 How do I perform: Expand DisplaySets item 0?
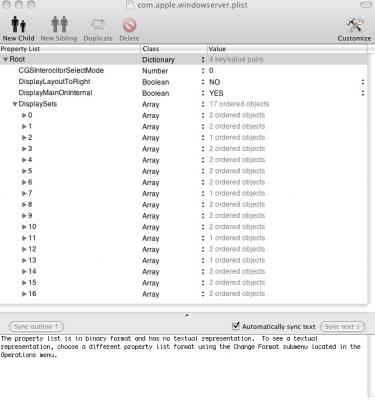(x=24, y=115)
